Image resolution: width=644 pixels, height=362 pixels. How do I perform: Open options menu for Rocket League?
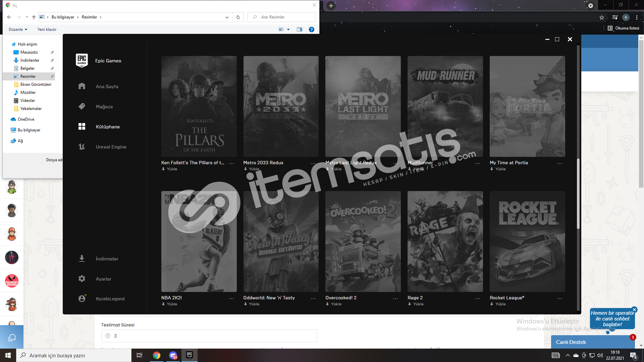560,298
